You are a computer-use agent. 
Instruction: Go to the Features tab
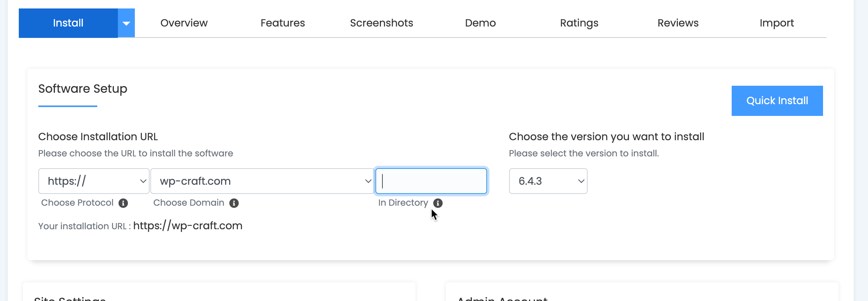click(x=283, y=23)
